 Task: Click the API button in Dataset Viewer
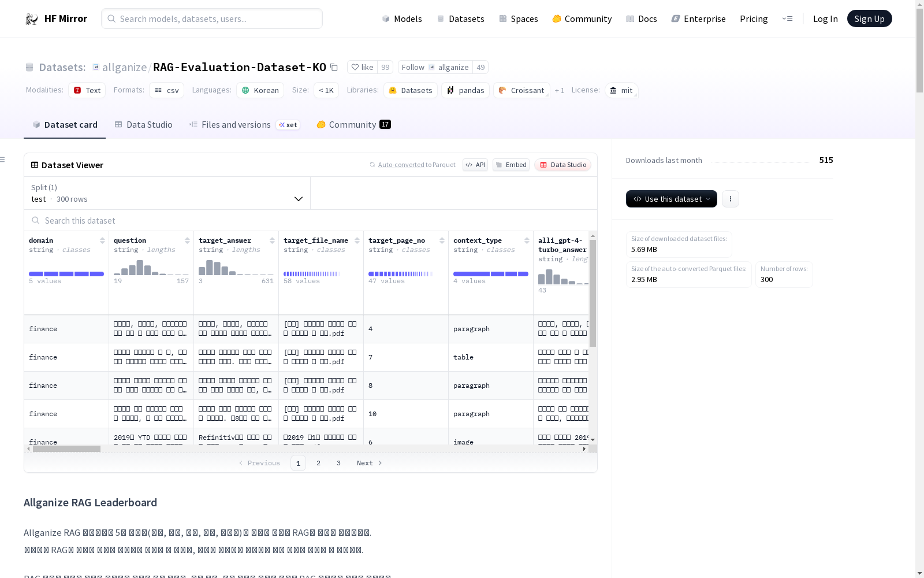[475, 165]
